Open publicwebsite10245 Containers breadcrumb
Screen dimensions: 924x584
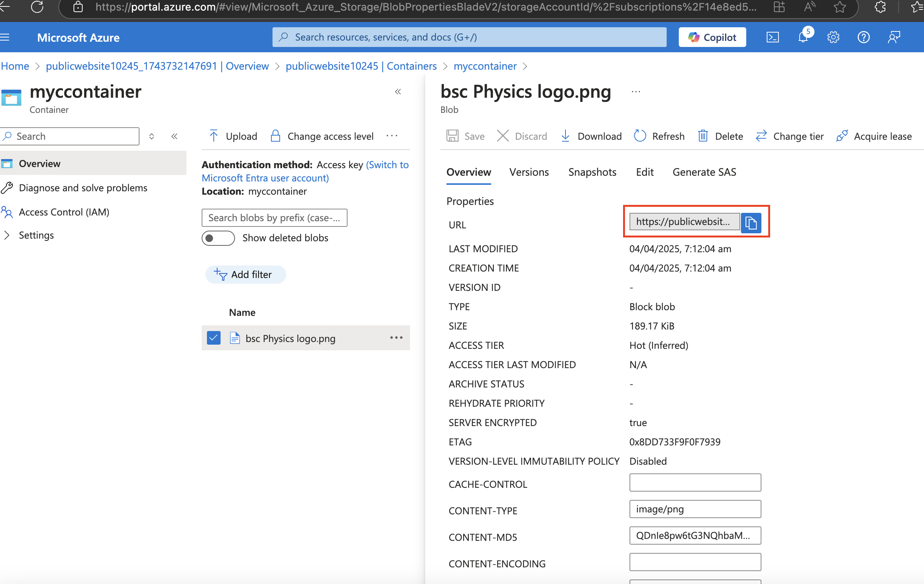361,66
